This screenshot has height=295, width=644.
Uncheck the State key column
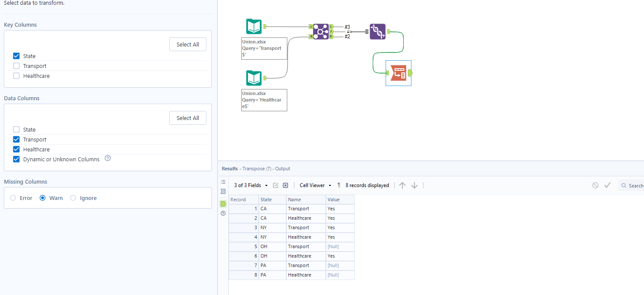click(x=16, y=56)
